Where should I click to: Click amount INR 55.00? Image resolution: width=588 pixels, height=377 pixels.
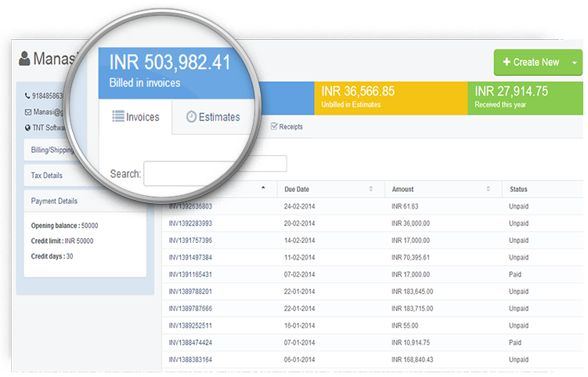pyautogui.click(x=405, y=325)
